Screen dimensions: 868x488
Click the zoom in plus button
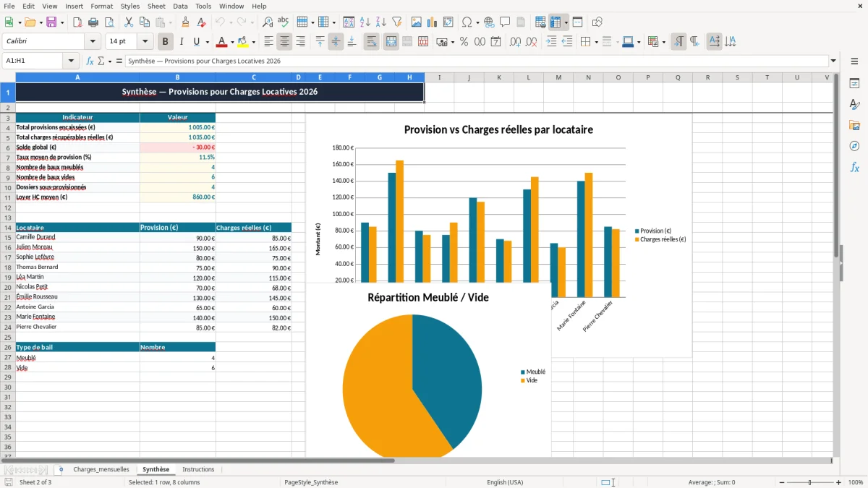pos(839,482)
